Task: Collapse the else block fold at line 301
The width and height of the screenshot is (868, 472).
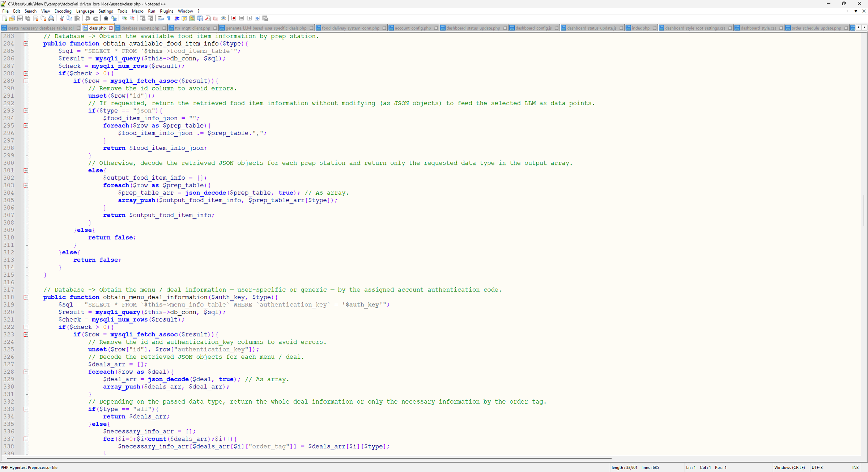Action: click(26, 170)
